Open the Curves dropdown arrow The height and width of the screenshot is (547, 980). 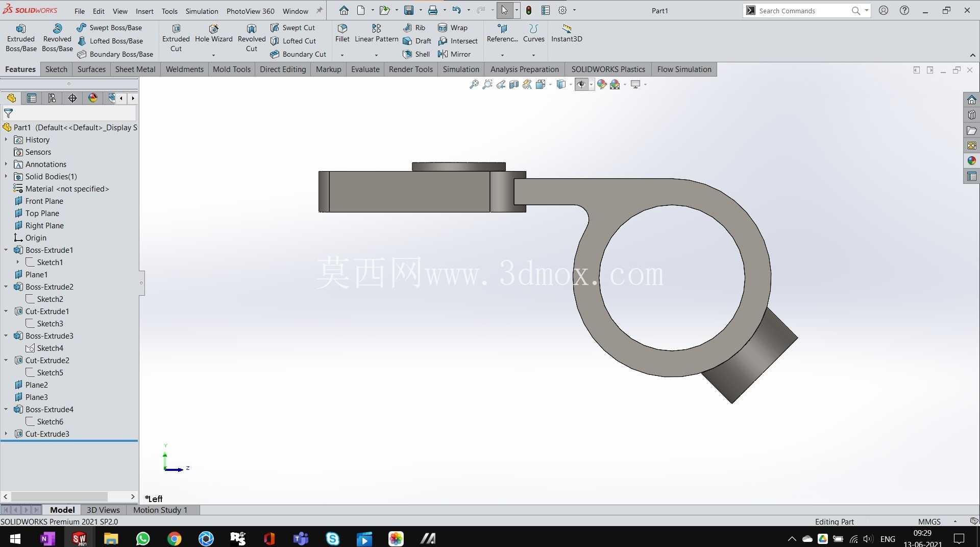[533, 55]
